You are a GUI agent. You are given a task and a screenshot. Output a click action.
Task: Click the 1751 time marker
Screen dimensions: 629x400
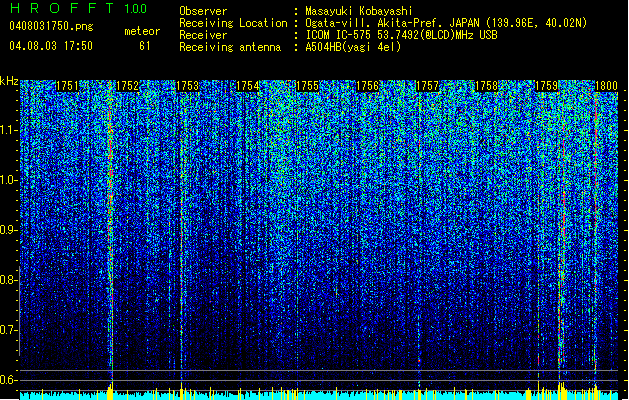[x=67, y=86]
